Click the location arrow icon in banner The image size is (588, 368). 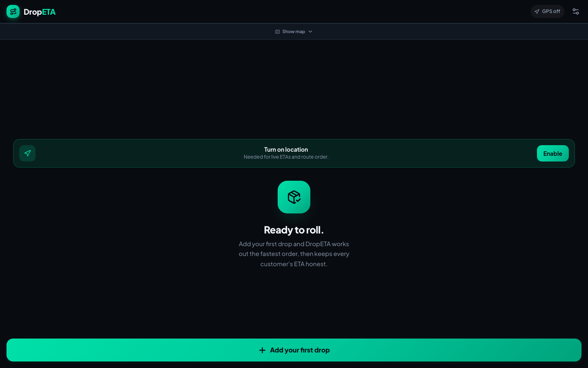point(28,153)
